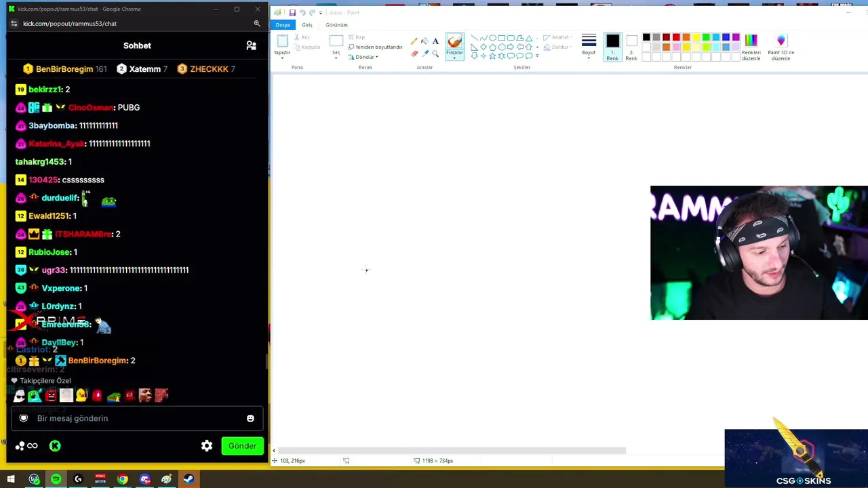Select the Magnifier tool in Paint
The image size is (868, 488).
pos(435,54)
